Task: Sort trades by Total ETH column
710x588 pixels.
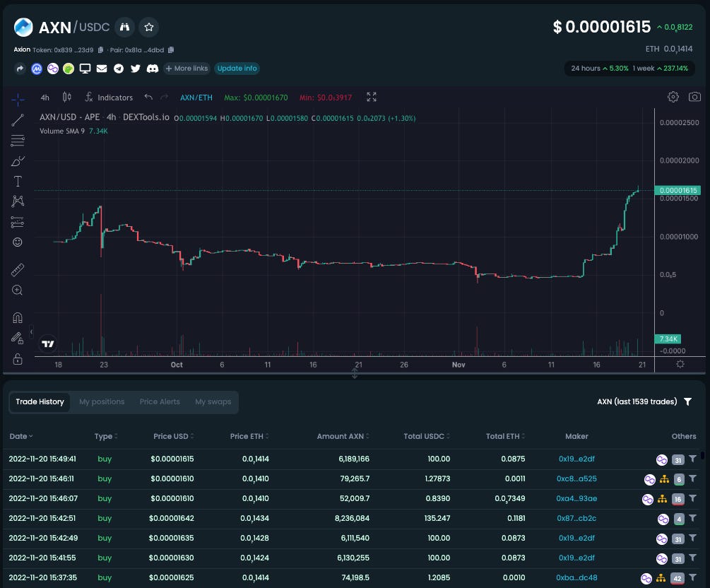Action: (505, 436)
